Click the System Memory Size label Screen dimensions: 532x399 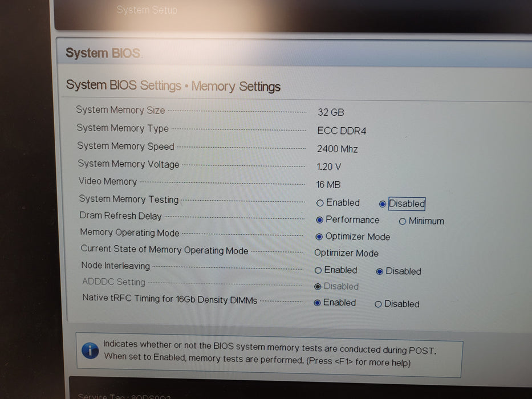tap(120, 110)
